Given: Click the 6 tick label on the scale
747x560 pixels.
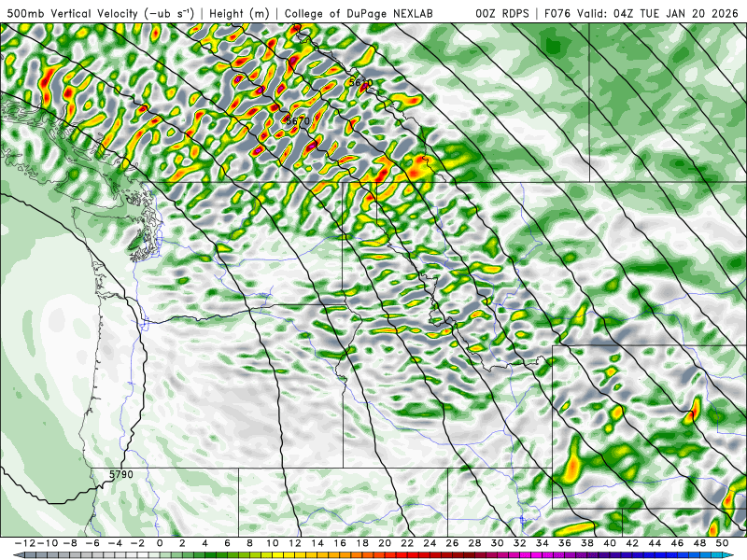Looking at the screenshot, I should point(227,543).
